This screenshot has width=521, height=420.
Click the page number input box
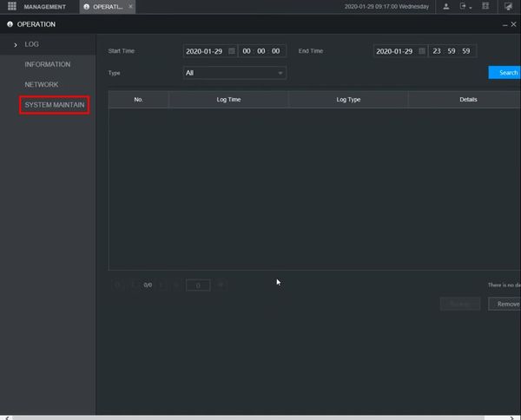(x=198, y=285)
